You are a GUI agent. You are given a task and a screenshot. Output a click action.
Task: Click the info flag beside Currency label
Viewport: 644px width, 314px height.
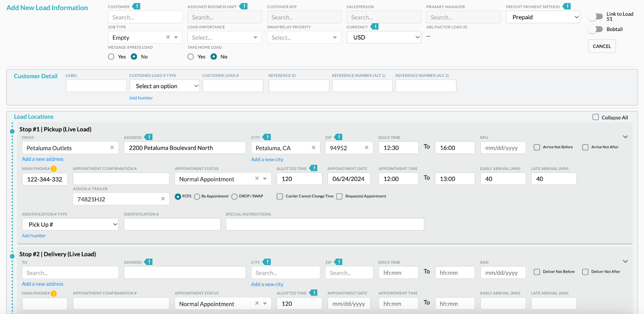[374, 27]
